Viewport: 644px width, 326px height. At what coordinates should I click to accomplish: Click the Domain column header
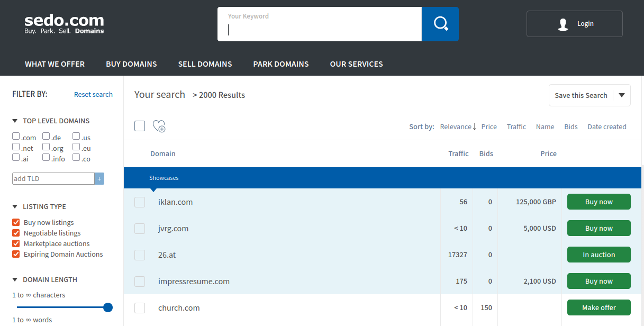[163, 153]
